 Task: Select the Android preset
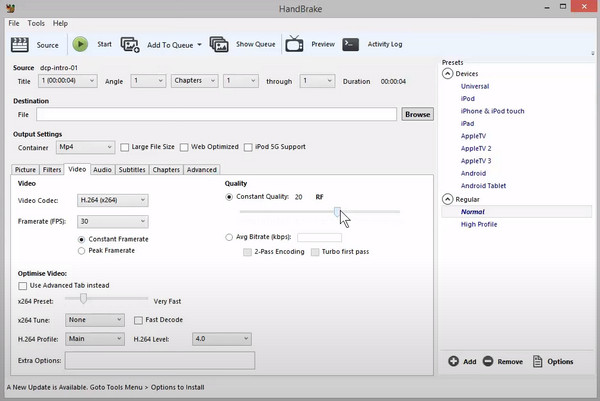tap(473, 173)
